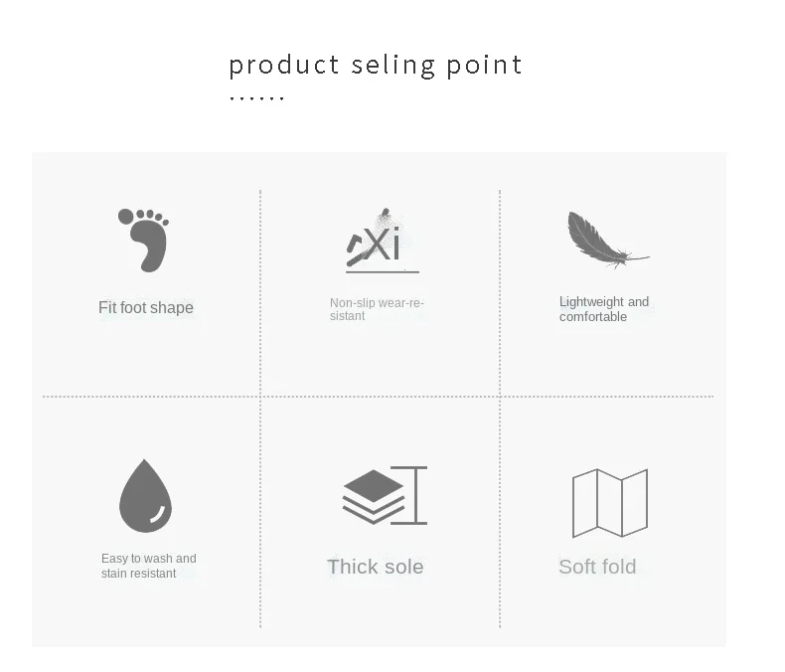Select the folded map icon
Image resolution: width=785 pixels, height=672 pixels.
610,503
